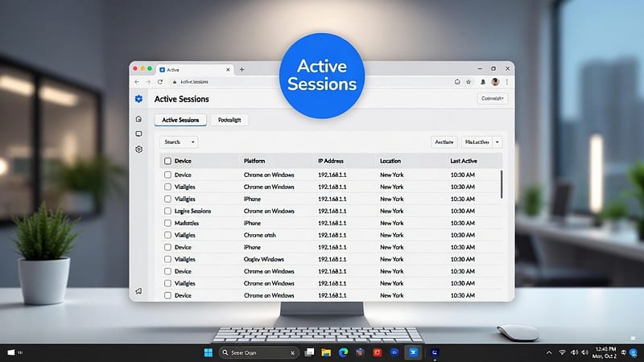This screenshot has height=362, width=644.
Task: Reload the page with refresh icon
Action: point(160,82)
